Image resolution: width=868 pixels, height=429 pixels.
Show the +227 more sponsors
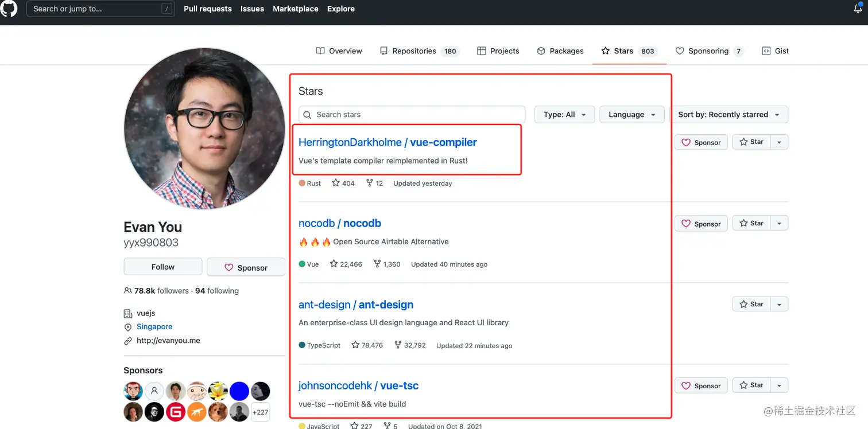(x=260, y=412)
